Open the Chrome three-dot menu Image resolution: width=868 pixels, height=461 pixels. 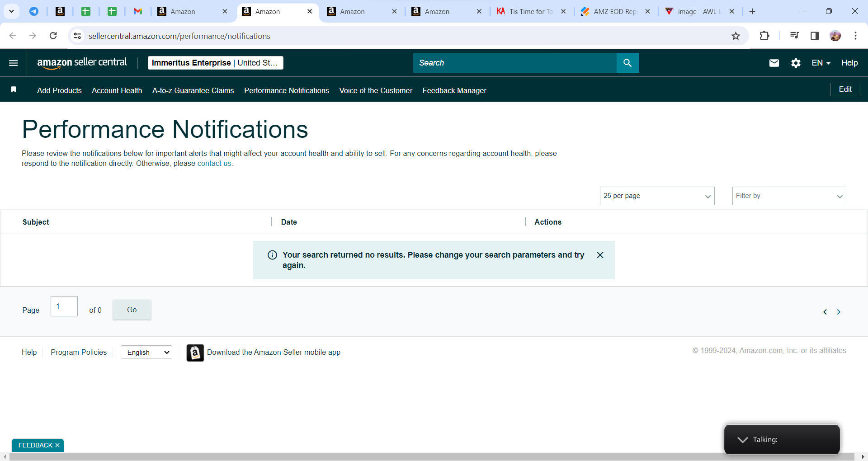coord(856,36)
